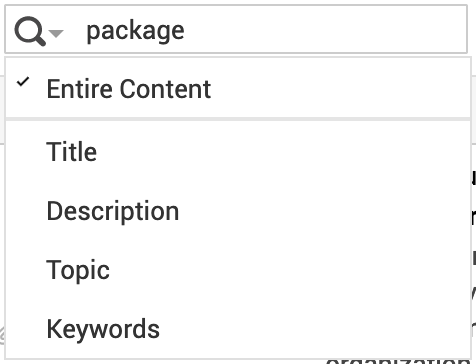Screen dimensions: 476x364
Task: Select the Entire Content search scope
Action: (238, 89)
